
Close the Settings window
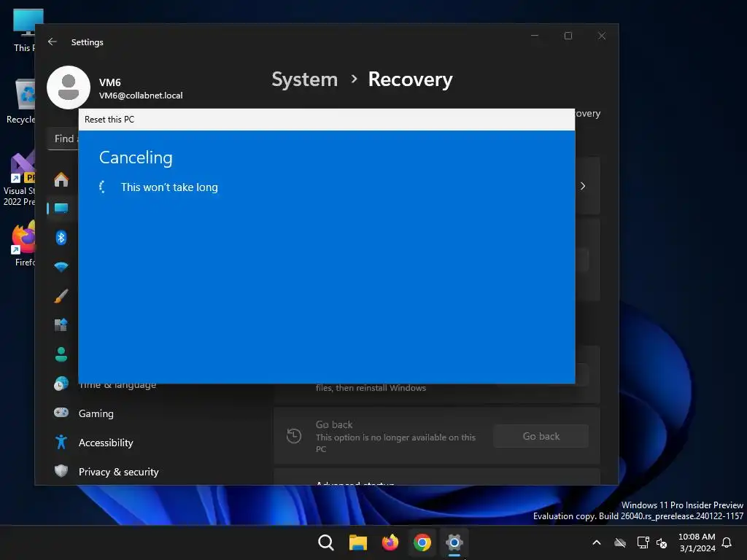[602, 36]
